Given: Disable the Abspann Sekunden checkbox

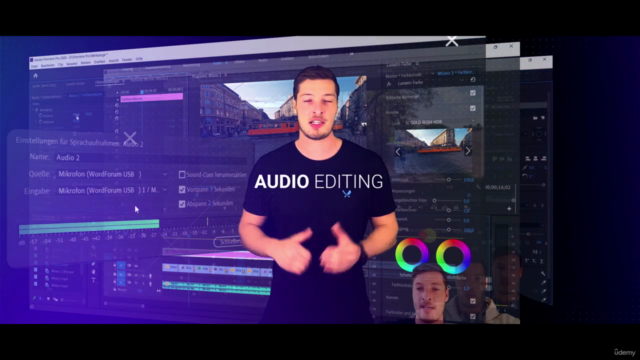Looking at the screenshot, I should tap(182, 204).
